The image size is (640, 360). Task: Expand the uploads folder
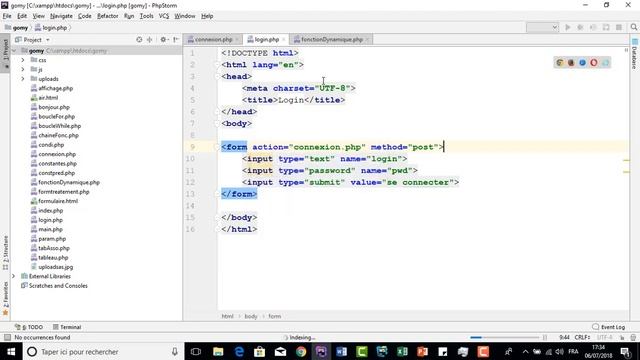click(x=23, y=79)
